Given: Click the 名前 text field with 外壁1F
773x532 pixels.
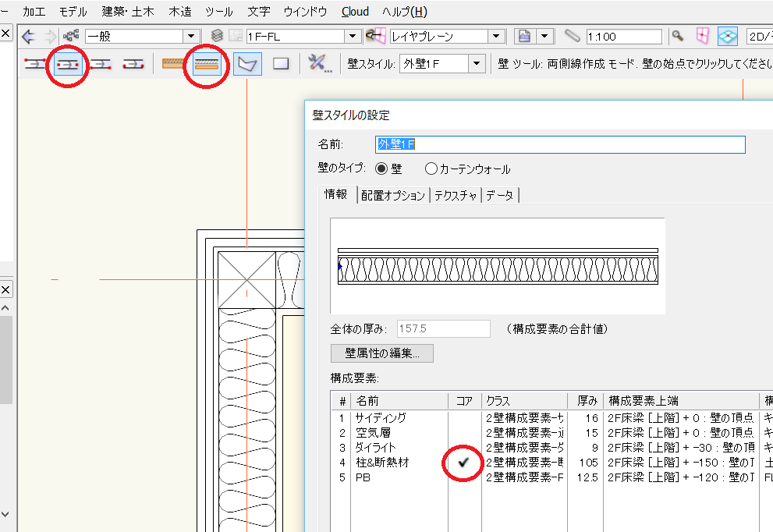Looking at the screenshot, I should [559, 144].
